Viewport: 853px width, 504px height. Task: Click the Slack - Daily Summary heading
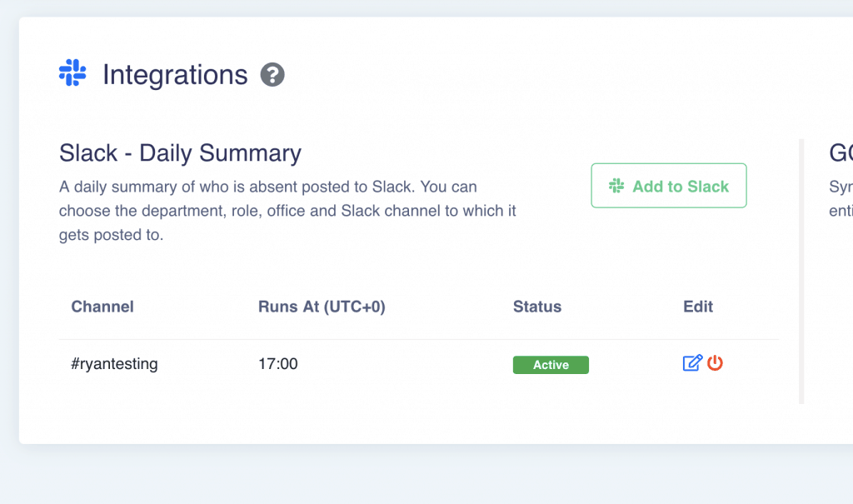tap(180, 153)
